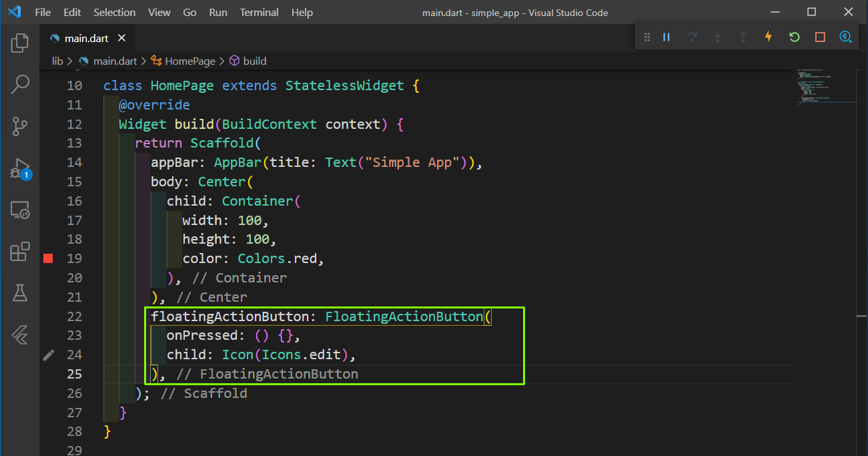Click line number 22 in gutter

(x=74, y=316)
